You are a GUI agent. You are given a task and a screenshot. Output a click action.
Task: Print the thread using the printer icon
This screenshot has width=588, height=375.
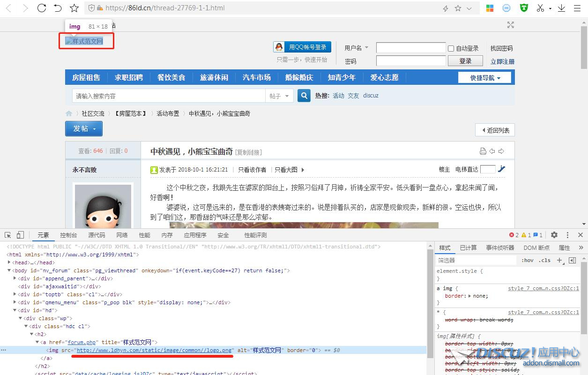[483, 151]
